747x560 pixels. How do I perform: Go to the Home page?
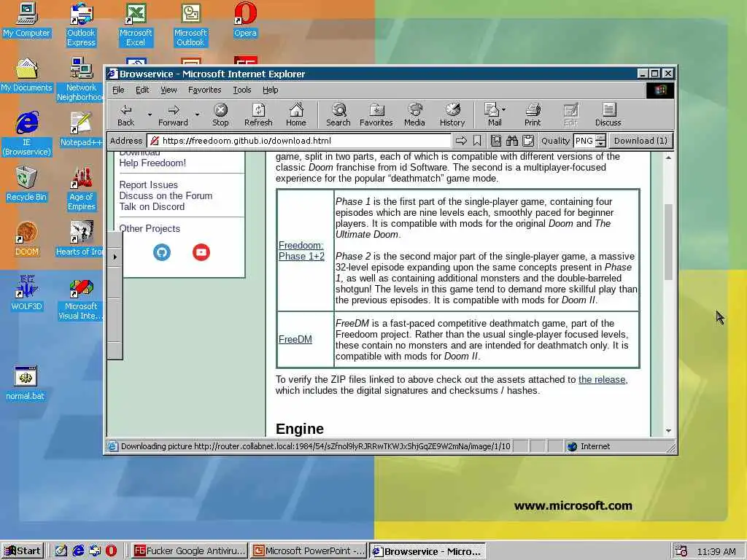click(x=296, y=114)
